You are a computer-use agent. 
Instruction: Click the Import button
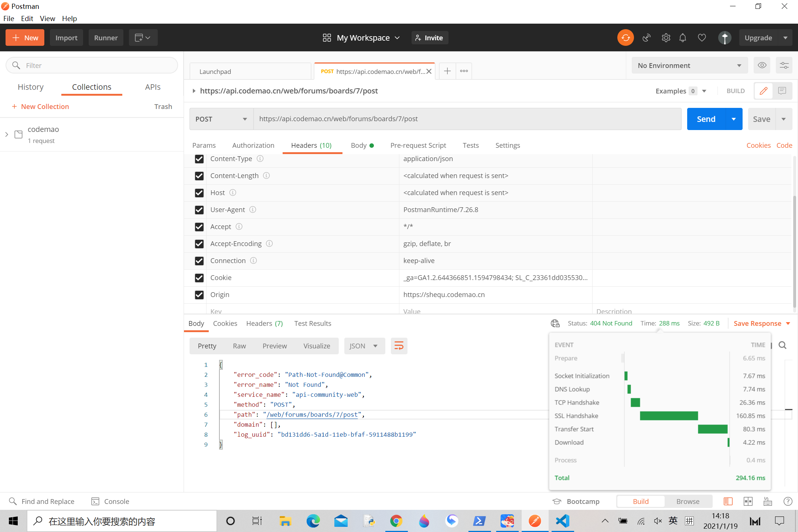(x=66, y=38)
